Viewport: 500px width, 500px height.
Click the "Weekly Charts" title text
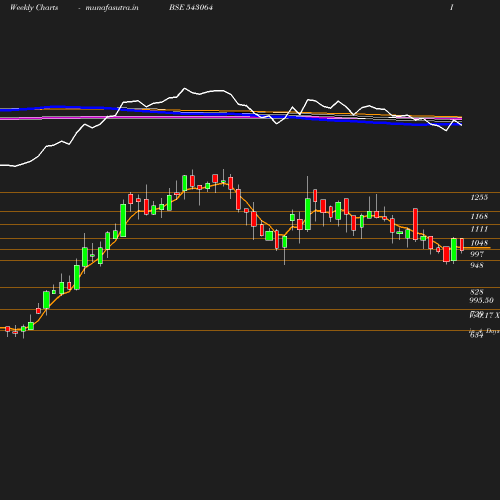click(34, 7)
